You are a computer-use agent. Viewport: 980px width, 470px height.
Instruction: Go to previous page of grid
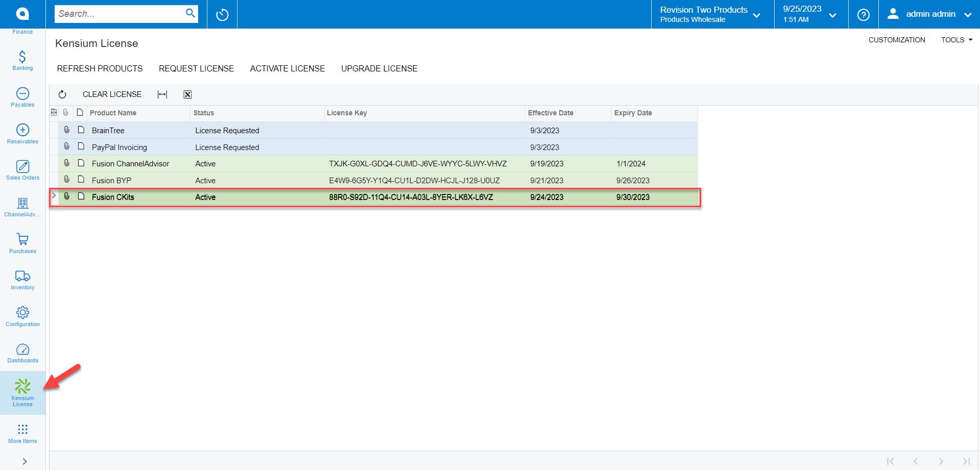click(x=916, y=461)
